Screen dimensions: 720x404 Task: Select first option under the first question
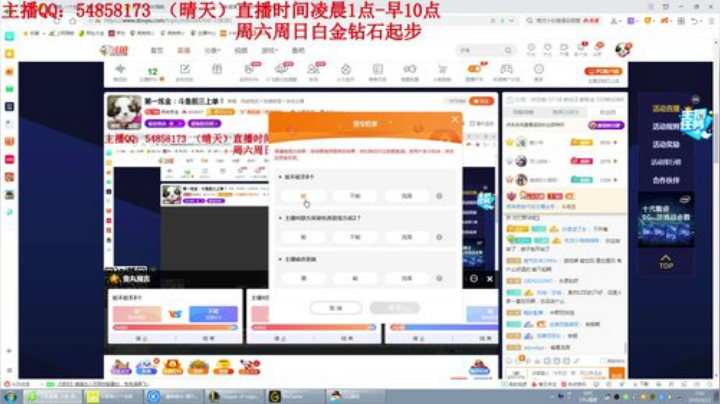pos(304,196)
